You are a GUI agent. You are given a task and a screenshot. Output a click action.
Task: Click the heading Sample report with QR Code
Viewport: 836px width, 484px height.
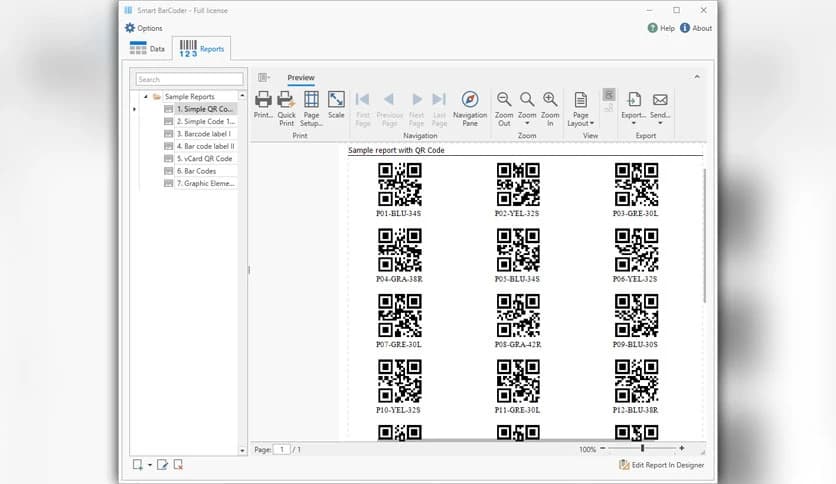pos(396,150)
